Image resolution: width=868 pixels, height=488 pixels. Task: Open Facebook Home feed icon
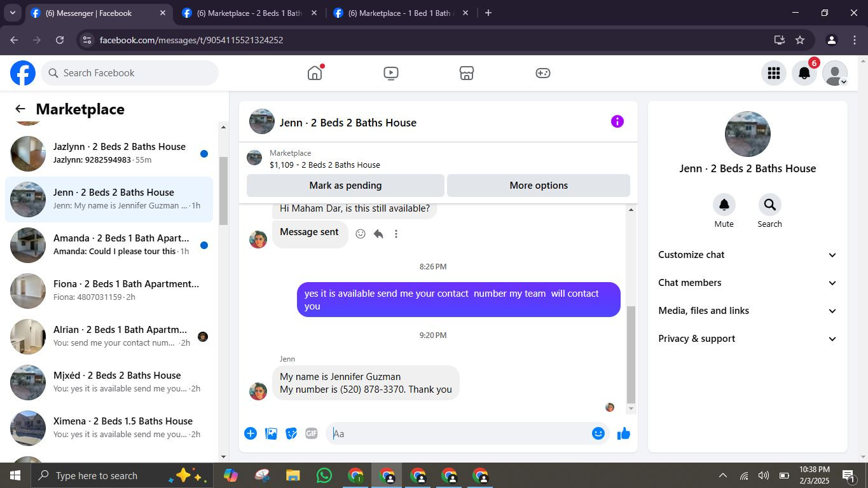click(x=315, y=73)
